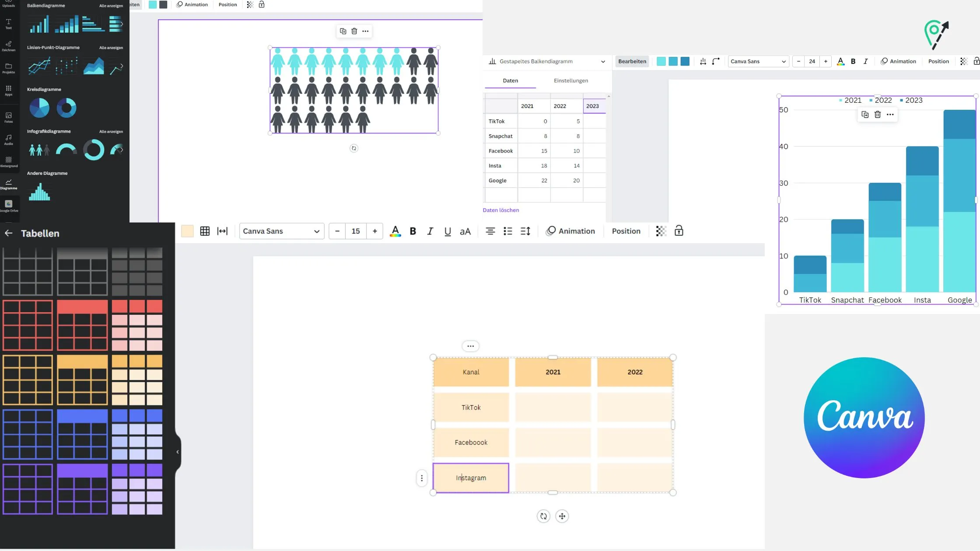Expand more Balkendiagramme with the arrow

pos(122,24)
